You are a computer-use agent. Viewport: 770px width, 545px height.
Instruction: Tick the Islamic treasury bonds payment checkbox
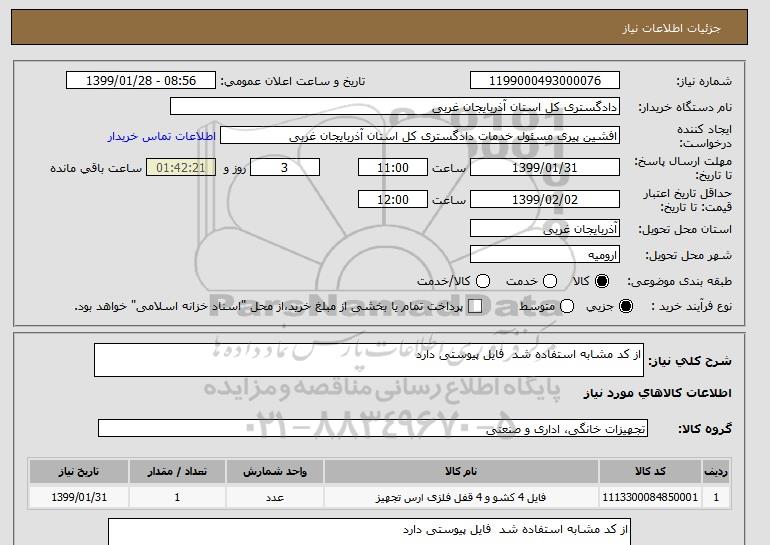(475, 306)
